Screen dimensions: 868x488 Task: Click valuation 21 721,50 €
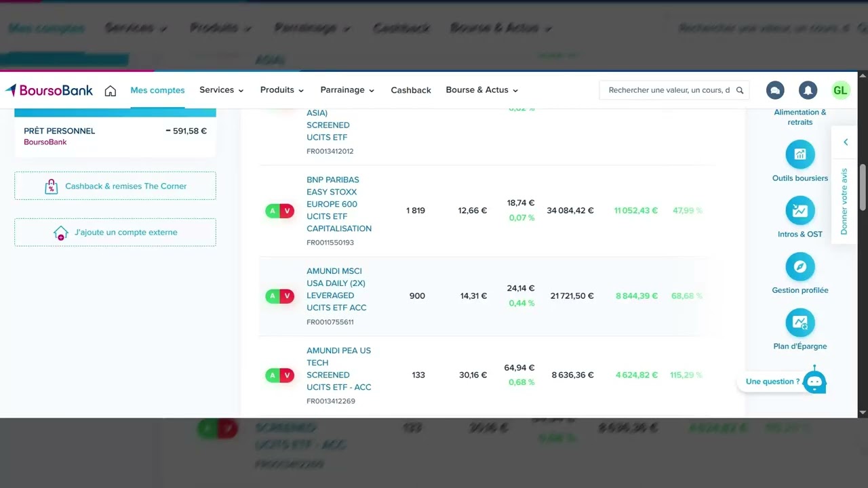(572, 296)
